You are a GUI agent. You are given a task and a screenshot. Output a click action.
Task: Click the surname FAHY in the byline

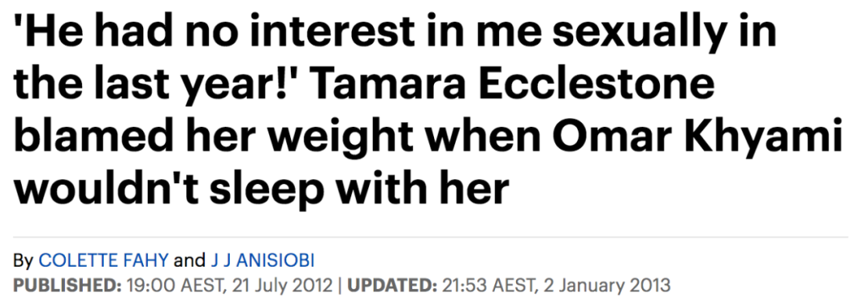point(147,260)
